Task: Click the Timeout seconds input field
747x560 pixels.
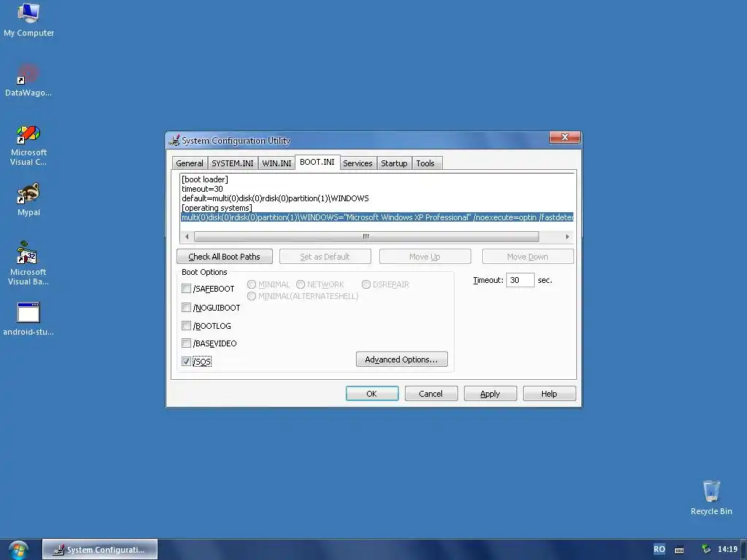Action: pos(520,280)
